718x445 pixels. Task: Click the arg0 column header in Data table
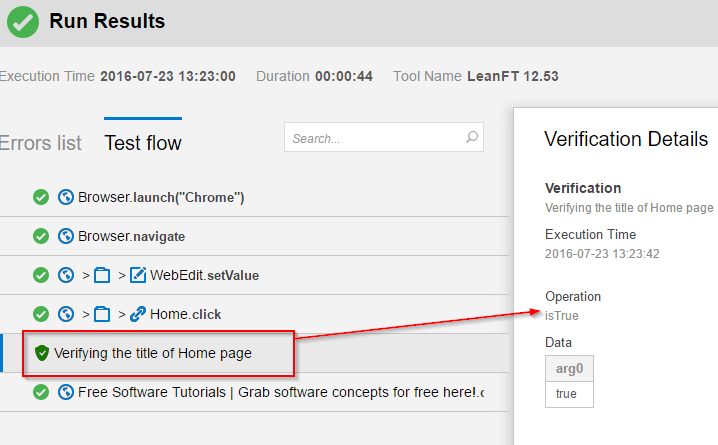(569, 369)
